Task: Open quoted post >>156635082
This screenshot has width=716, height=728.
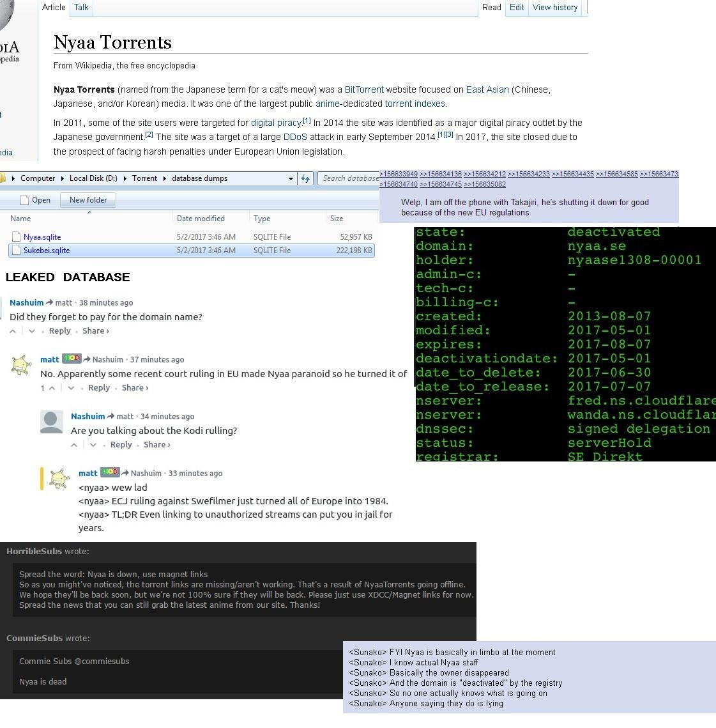Action: [x=485, y=184]
